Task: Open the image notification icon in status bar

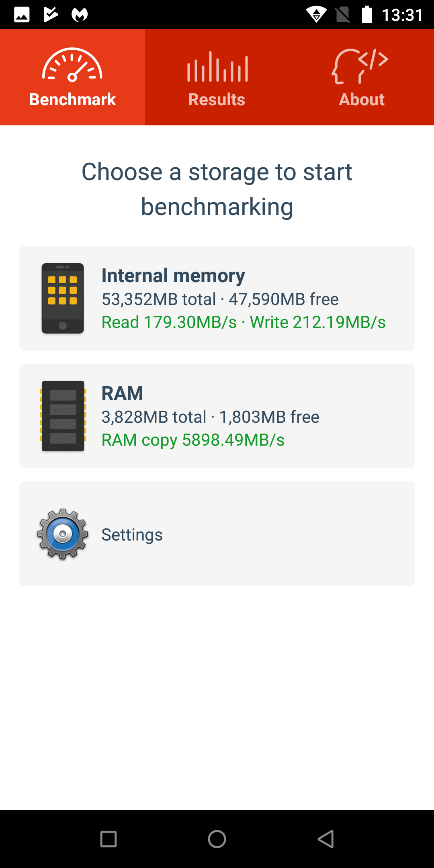Action: point(22,15)
